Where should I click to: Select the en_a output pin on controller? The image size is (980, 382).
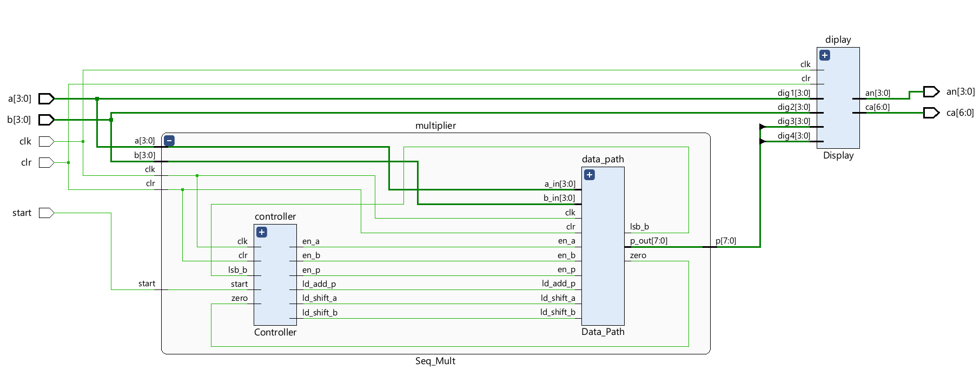coord(310,241)
